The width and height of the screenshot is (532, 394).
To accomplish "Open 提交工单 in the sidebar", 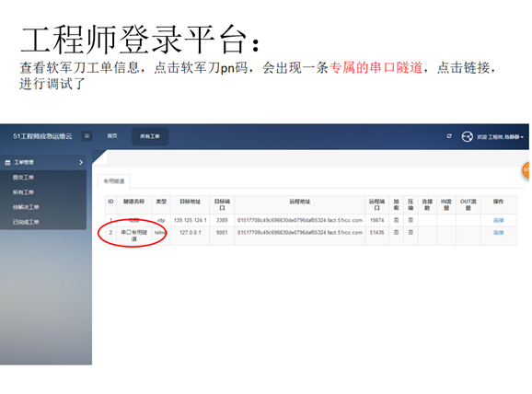I will [23, 178].
